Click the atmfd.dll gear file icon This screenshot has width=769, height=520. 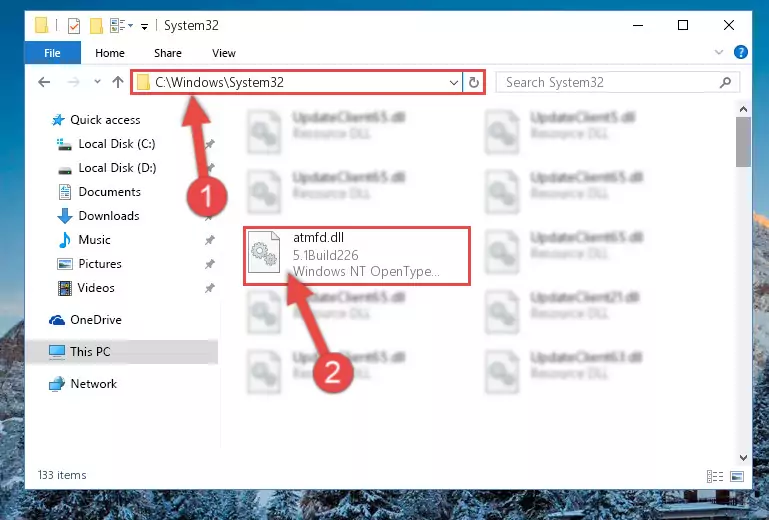[x=264, y=252]
